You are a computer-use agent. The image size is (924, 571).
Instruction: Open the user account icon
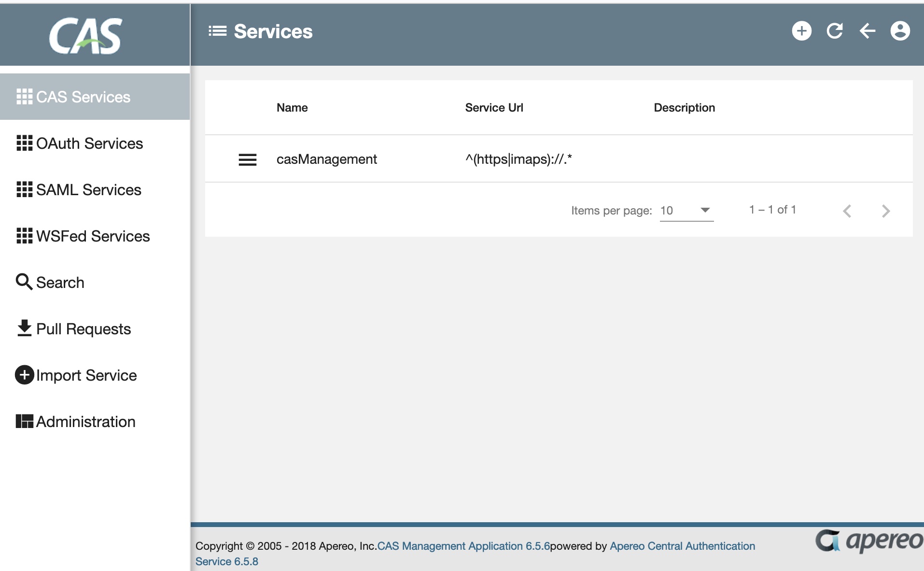[900, 31]
